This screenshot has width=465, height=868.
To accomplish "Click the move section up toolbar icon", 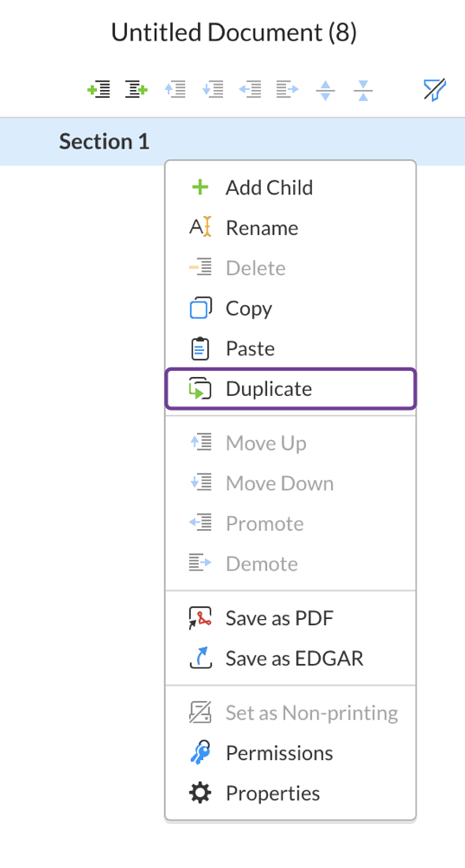I will click(x=175, y=89).
